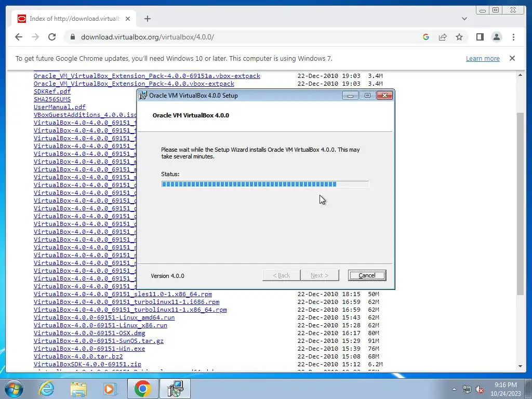This screenshot has height=399, width=532.
Task: Maximize the Chrome window
Action: click(496, 10)
